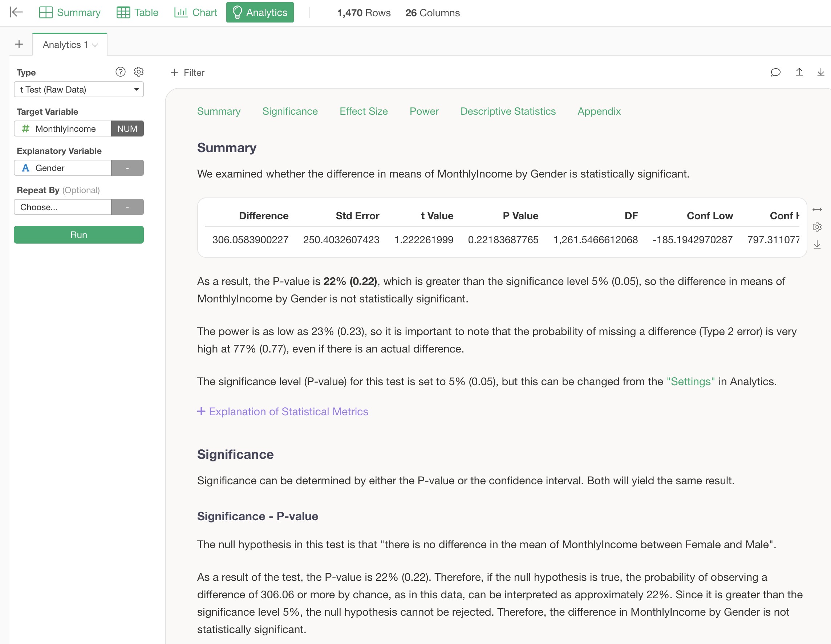
Task: Click the Add Filter button
Action: (x=187, y=73)
